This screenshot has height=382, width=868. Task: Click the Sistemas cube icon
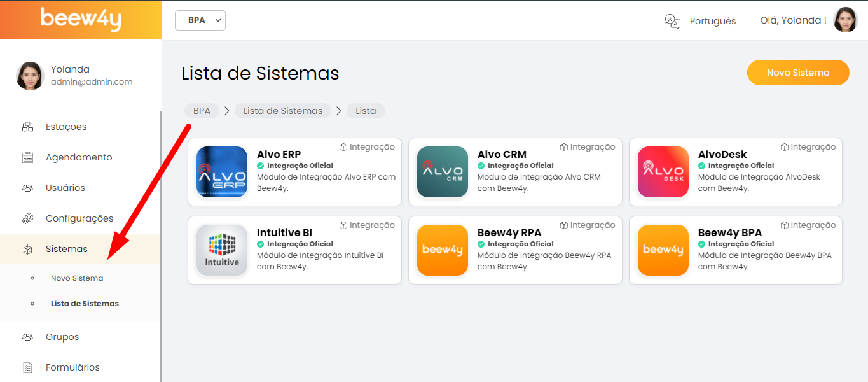(x=27, y=249)
